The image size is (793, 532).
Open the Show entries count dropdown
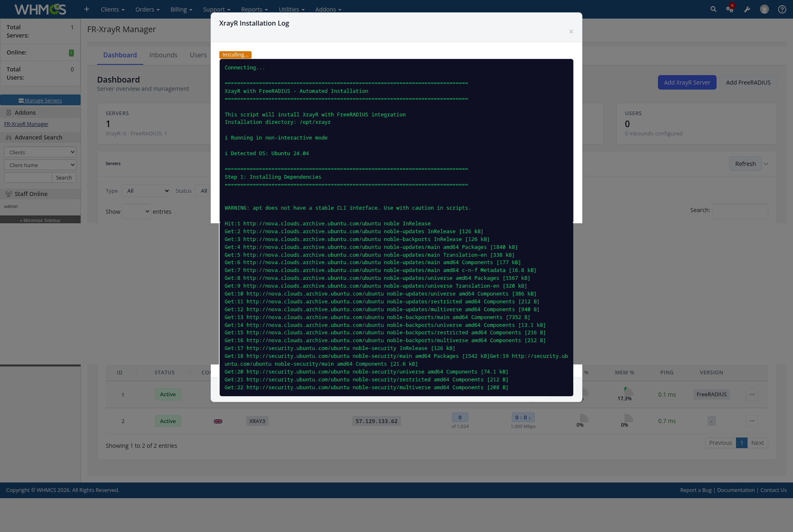(136, 211)
